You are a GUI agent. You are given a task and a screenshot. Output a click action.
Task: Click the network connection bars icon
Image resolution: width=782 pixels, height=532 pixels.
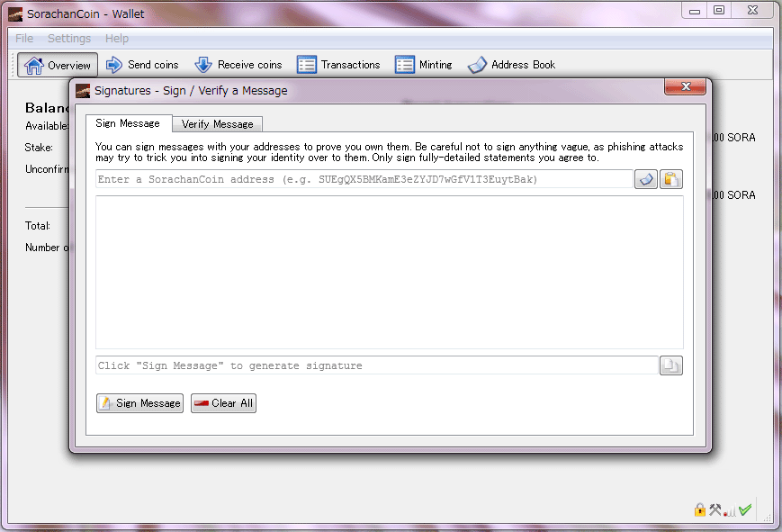click(x=730, y=510)
